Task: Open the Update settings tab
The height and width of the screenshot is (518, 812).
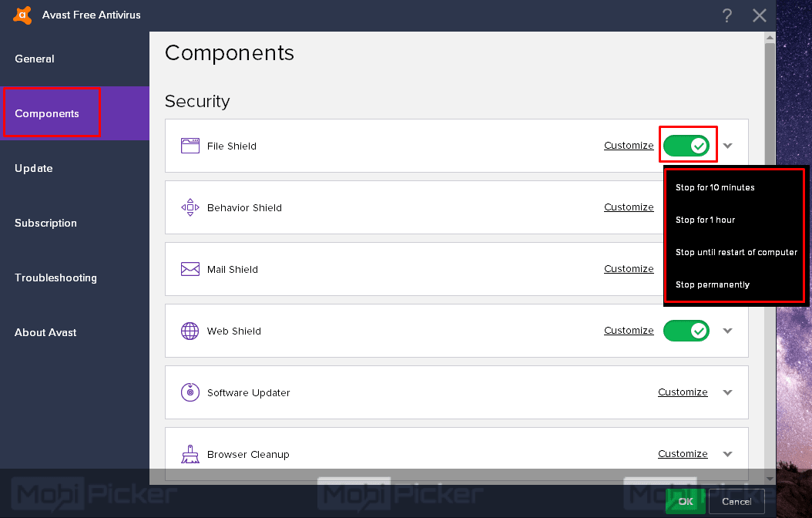Action: 75,168
